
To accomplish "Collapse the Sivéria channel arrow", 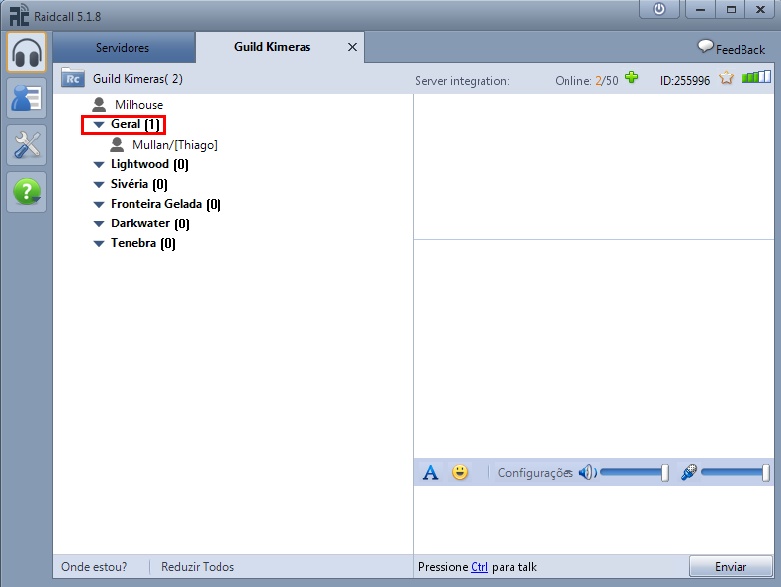I will 99,184.
